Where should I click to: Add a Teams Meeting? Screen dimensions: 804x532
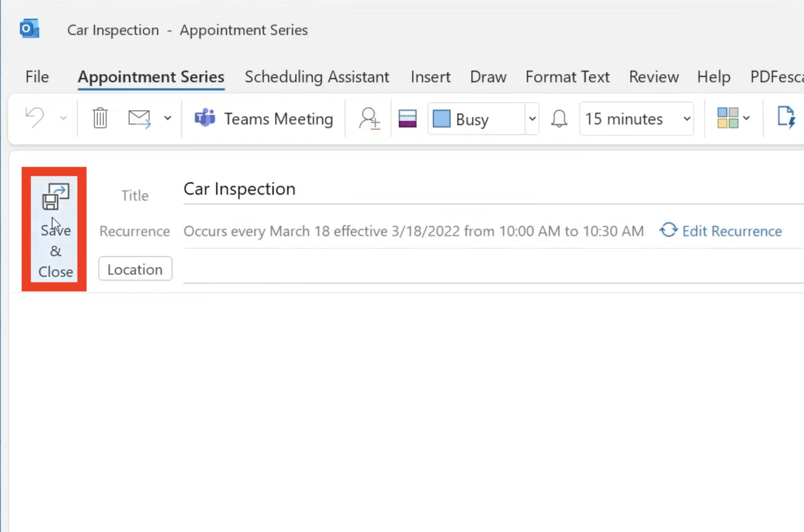click(x=264, y=119)
